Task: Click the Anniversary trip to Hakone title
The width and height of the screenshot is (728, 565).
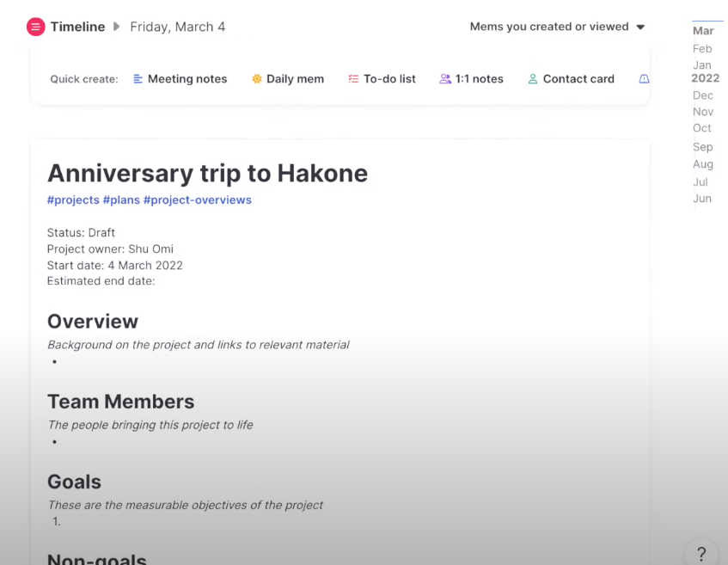Action: (207, 173)
